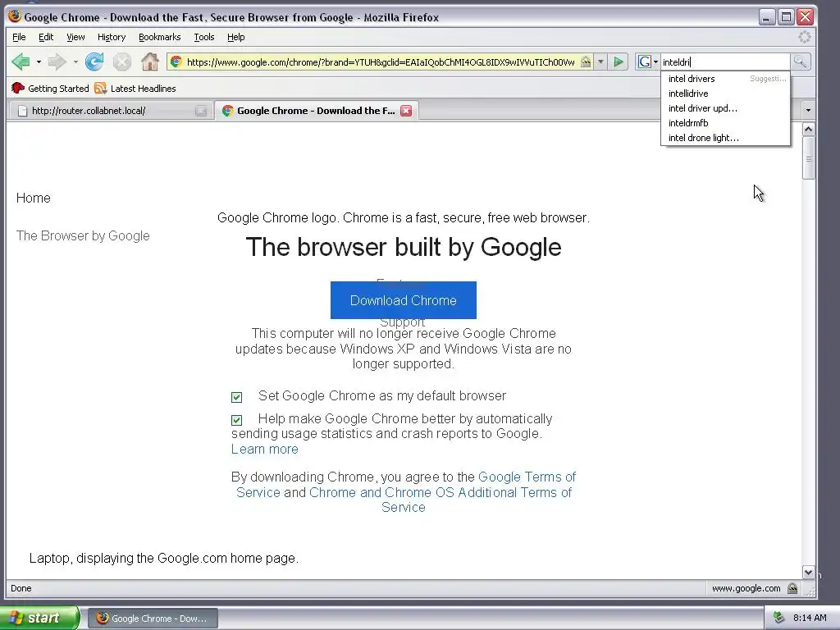This screenshot has height=630, width=840.
Task: Close the Google Chrome tab
Action: [x=407, y=111]
